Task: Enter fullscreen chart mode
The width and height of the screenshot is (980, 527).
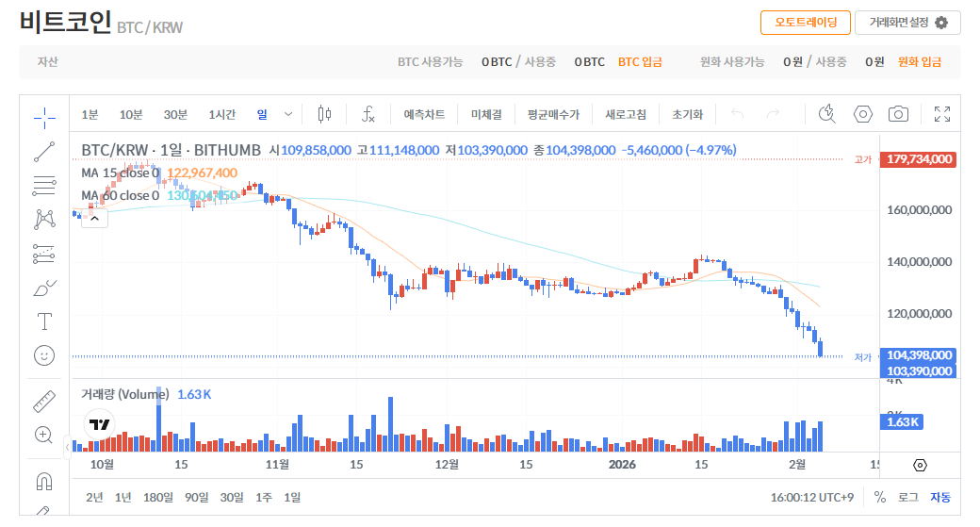Action: point(941,114)
